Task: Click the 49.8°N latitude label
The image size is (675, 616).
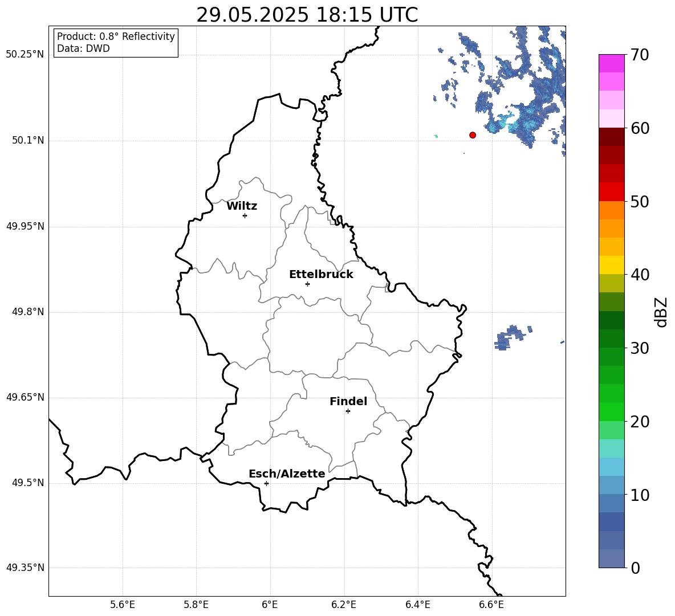Action: pyautogui.click(x=28, y=312)
